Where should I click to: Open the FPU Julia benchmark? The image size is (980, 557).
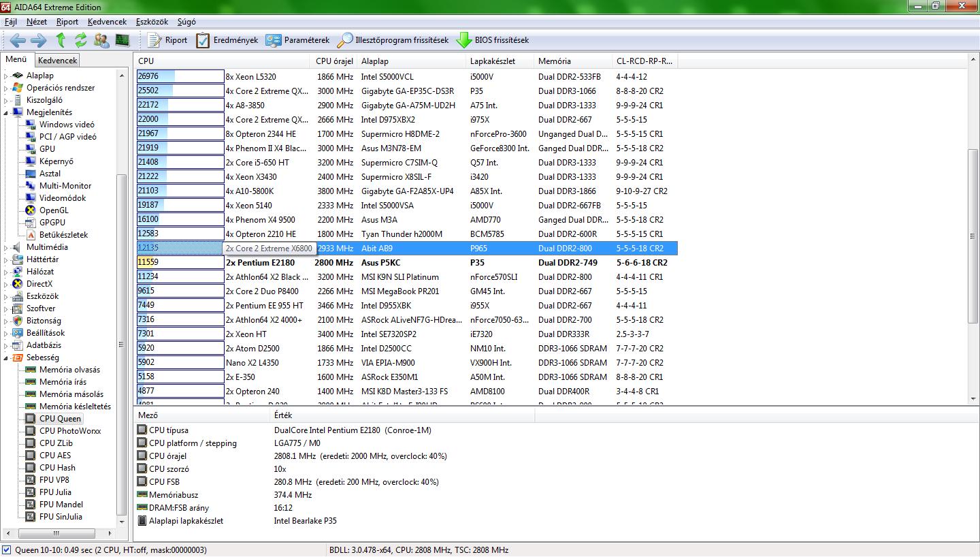coord(55,492)
